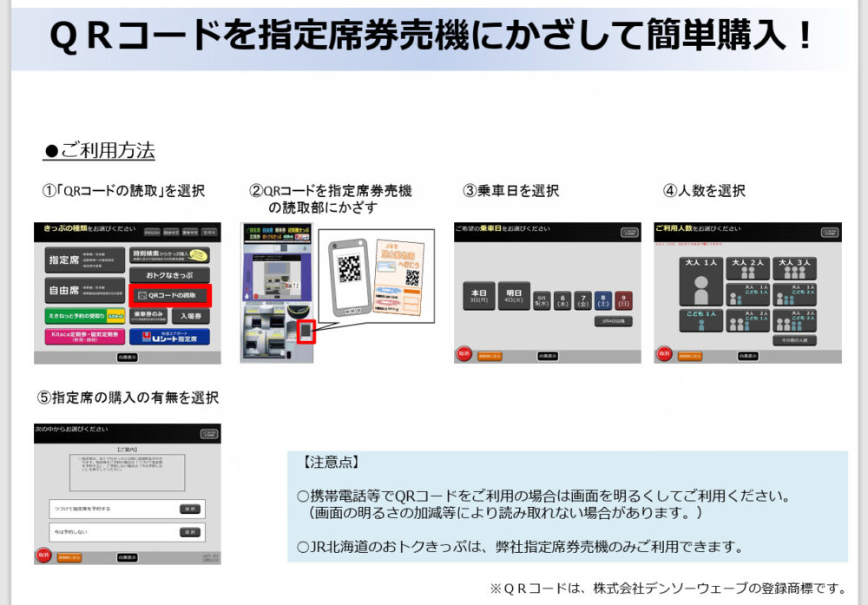
Task: Select 明日 4日(火) as boarding date
Action: [x=514, y=296]
